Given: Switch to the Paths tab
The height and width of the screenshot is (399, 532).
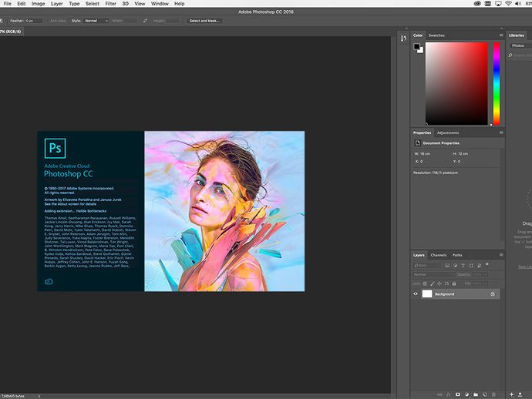Looking at the screenshot, I should click(x=457, y=255).
